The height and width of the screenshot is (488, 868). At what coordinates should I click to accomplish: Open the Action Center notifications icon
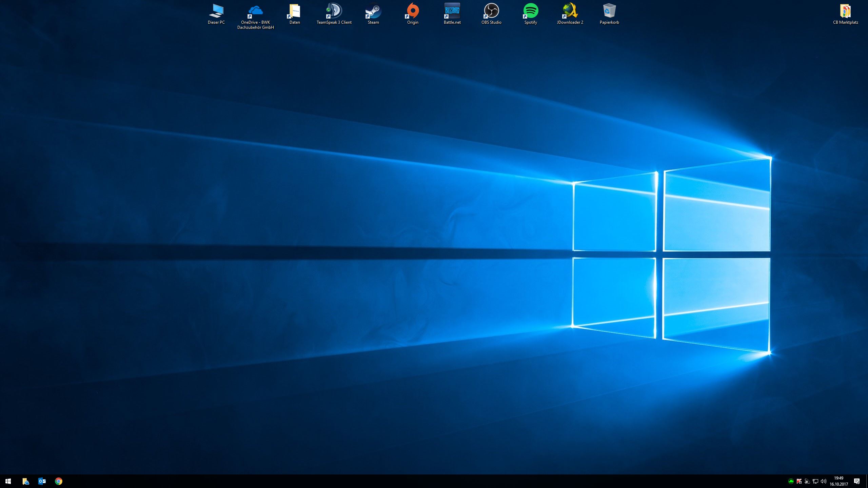(x=857, y=481)
